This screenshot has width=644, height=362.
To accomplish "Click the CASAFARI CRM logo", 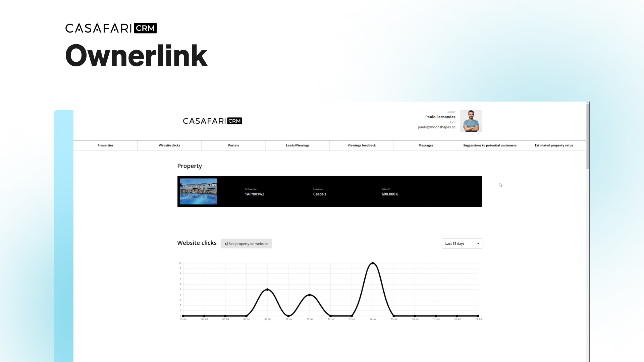I will click(x=212, y=121).
